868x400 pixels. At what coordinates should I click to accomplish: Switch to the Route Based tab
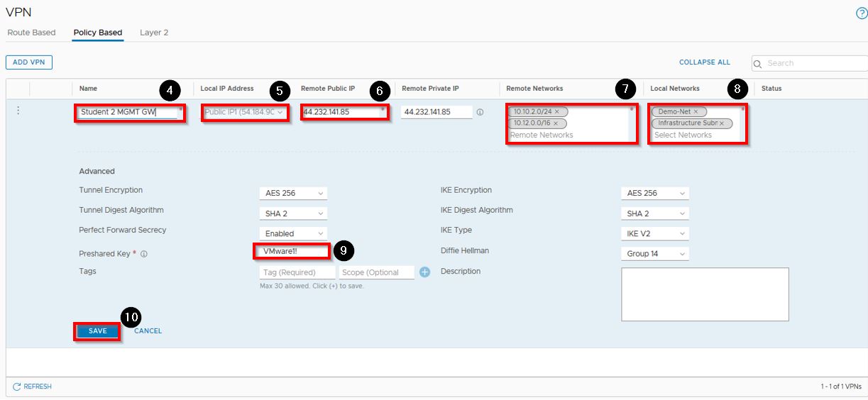(31, 33)
